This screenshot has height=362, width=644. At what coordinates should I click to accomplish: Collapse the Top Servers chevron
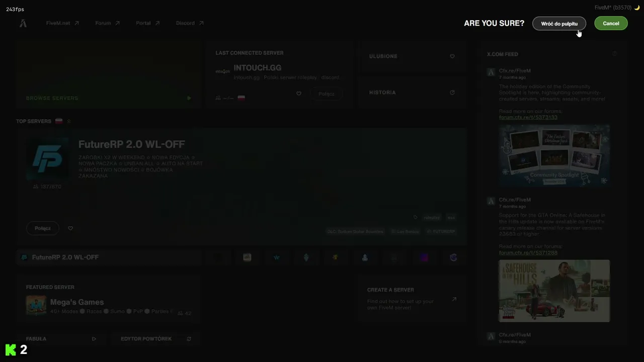point(69,121)
